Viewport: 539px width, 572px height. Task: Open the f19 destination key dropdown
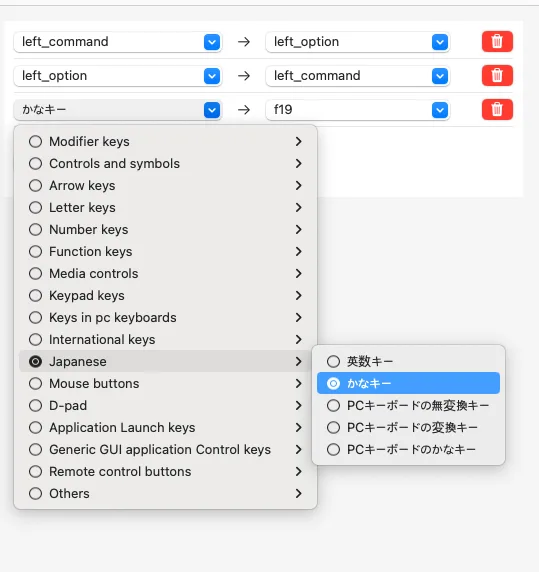pyautogui.click(x=357, y=110)
